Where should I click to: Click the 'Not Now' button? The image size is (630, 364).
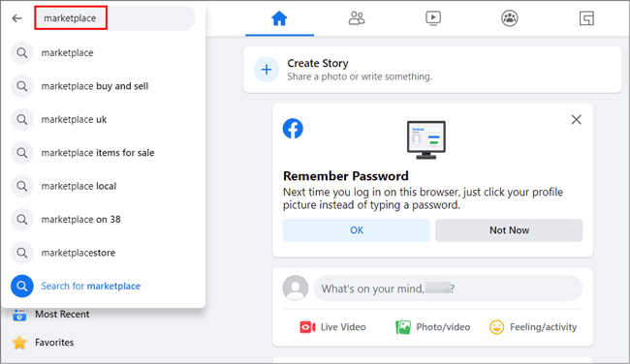(x=509, y=230)
